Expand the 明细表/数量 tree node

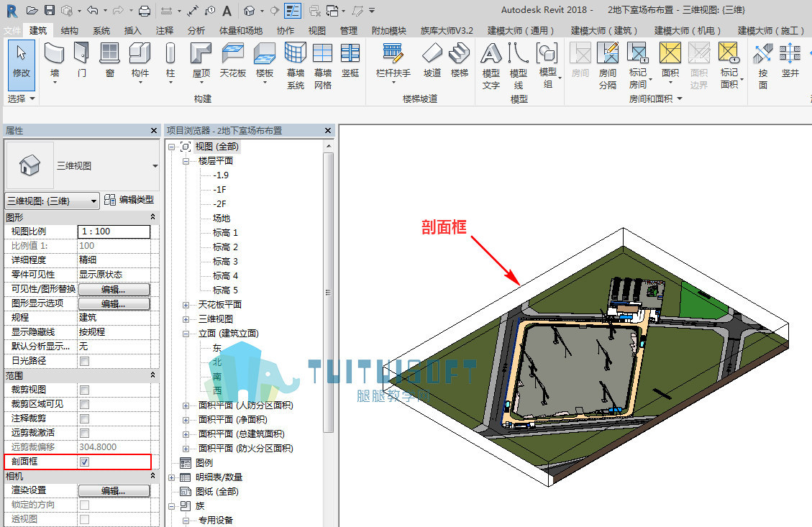tap(172, 477)
